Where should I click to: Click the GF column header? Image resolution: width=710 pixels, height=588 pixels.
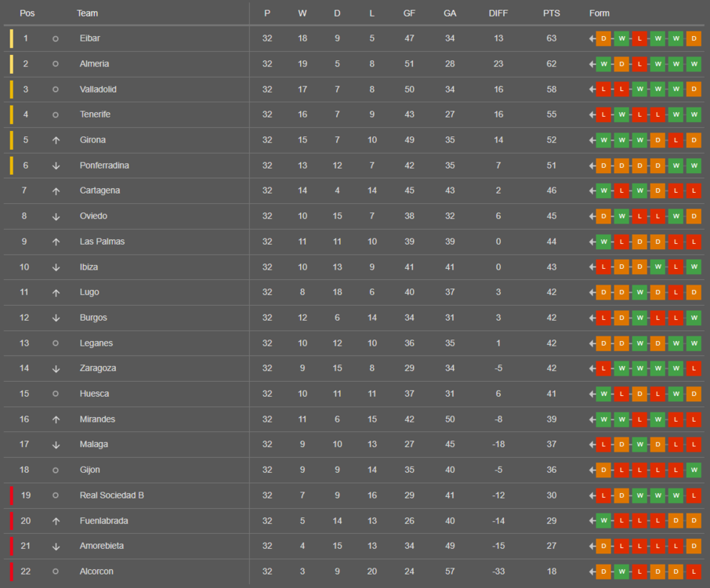[x=409, y=13]
